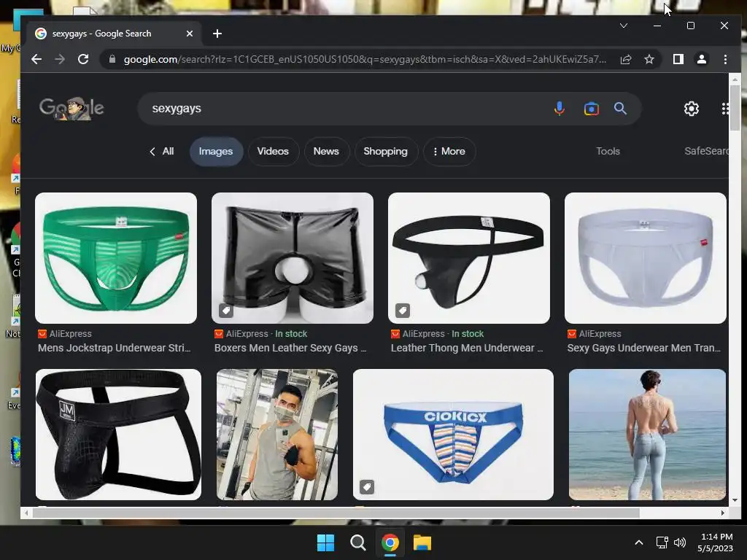This screenshot has height=560, width=747.
Task: Open green Mens Jockstrap thumbnail
Action: pos(116,258)
